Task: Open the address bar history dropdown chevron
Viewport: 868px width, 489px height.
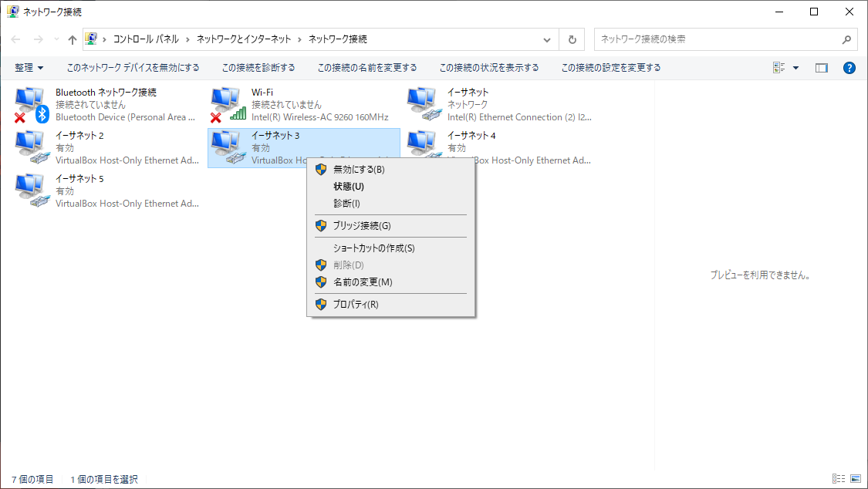Action: [546, 39]
